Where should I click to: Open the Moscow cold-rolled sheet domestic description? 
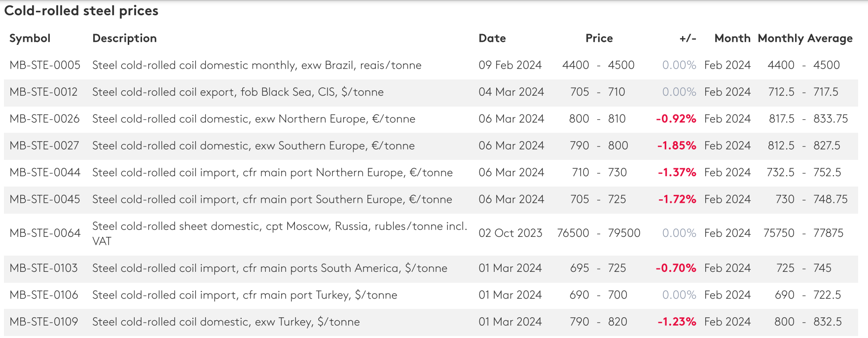[x=279, y=226]
